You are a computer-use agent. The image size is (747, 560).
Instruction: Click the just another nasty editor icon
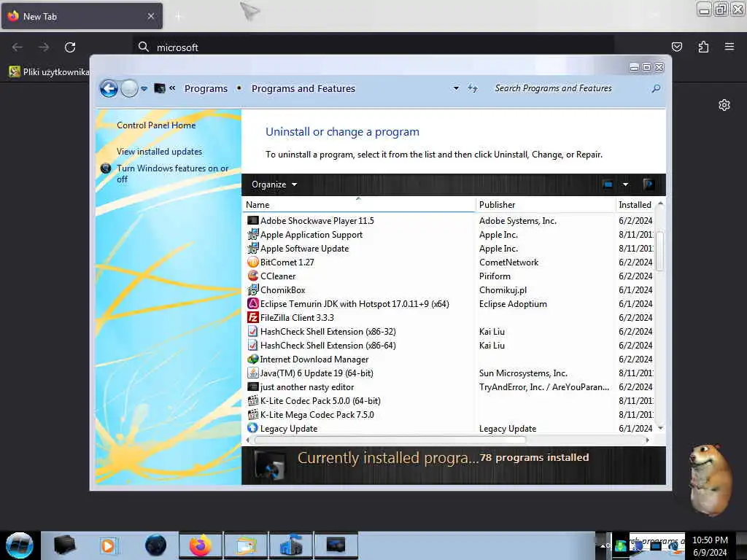click(x=252, y=386)
